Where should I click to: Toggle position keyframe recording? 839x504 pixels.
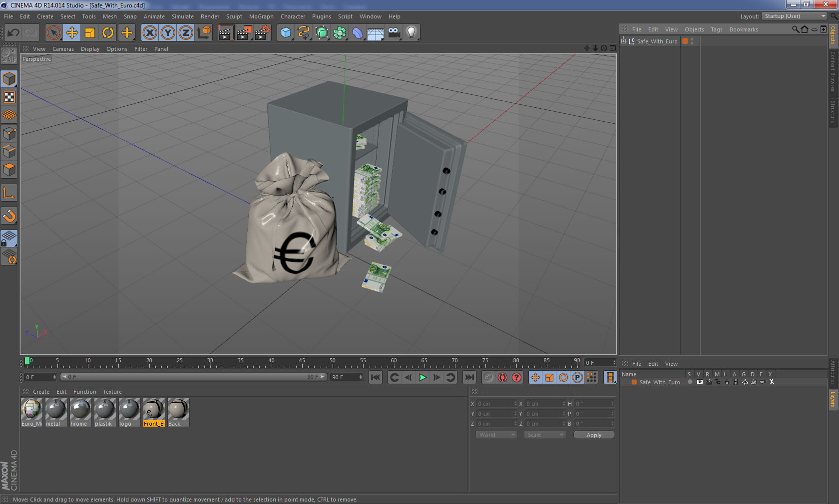pyautogui.click(x=535, y=377)
